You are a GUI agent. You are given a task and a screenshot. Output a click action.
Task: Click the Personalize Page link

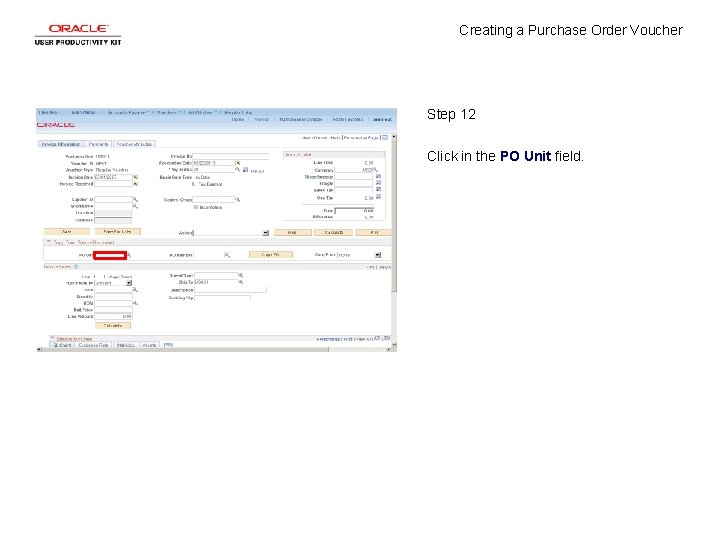[361, 138]
